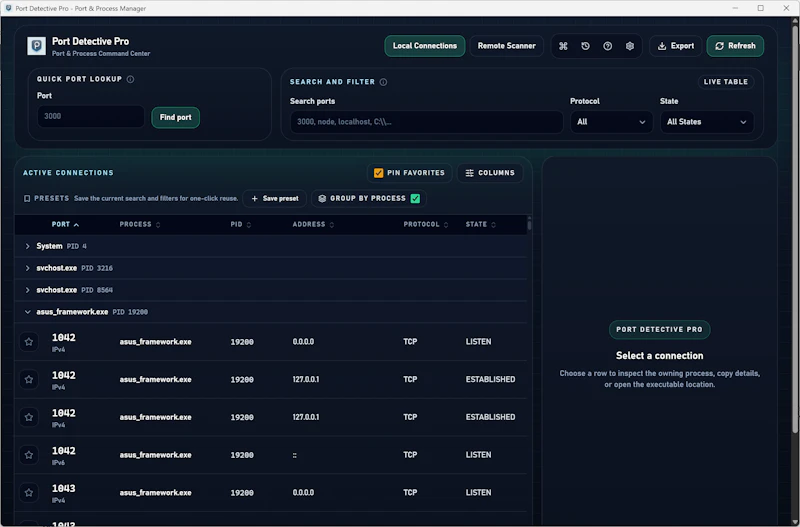Image resolution: width=800 pixels, height=527 pixels.
Task: Open the help question mark icon
Action: pyautogui.click(x=607, y=46)
